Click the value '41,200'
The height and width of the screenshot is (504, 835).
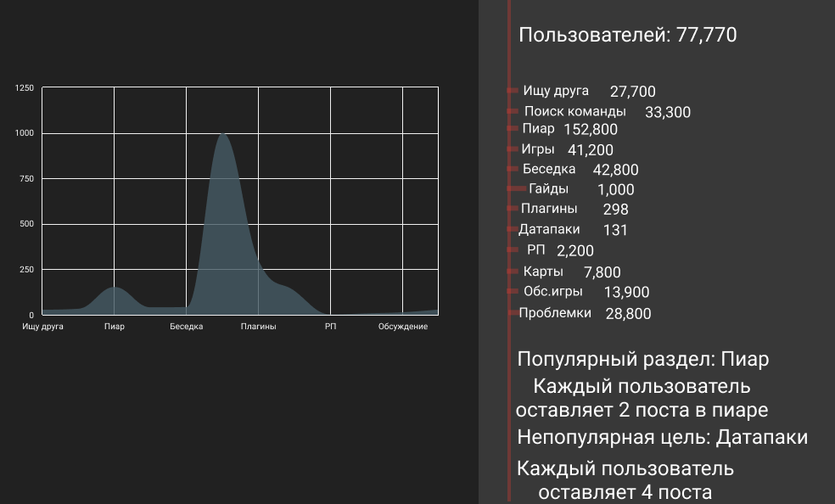point(591,150)
